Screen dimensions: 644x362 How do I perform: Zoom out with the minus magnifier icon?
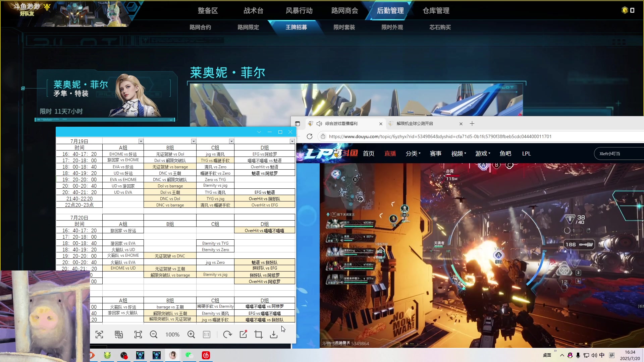tap(154, 335)
